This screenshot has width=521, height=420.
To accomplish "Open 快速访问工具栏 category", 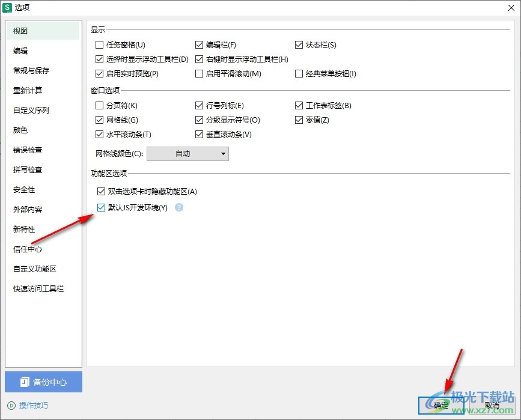I will pos(43,289).
